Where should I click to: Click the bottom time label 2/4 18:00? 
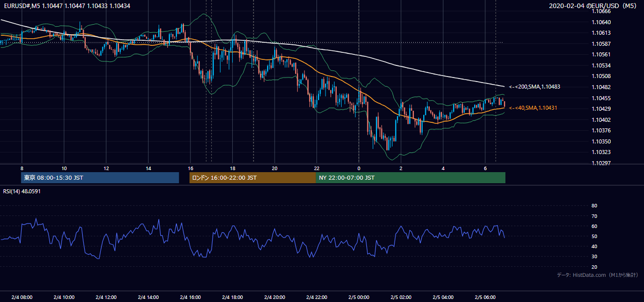[232, 297]
